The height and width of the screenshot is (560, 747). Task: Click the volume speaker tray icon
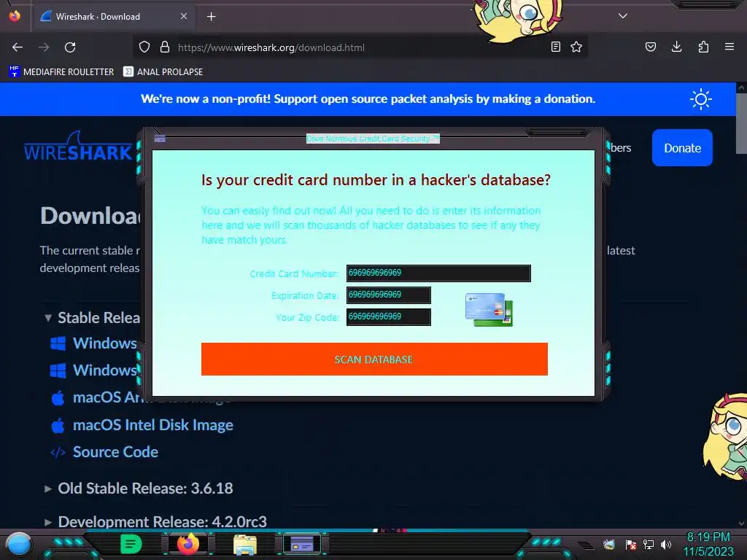(666, 544)
